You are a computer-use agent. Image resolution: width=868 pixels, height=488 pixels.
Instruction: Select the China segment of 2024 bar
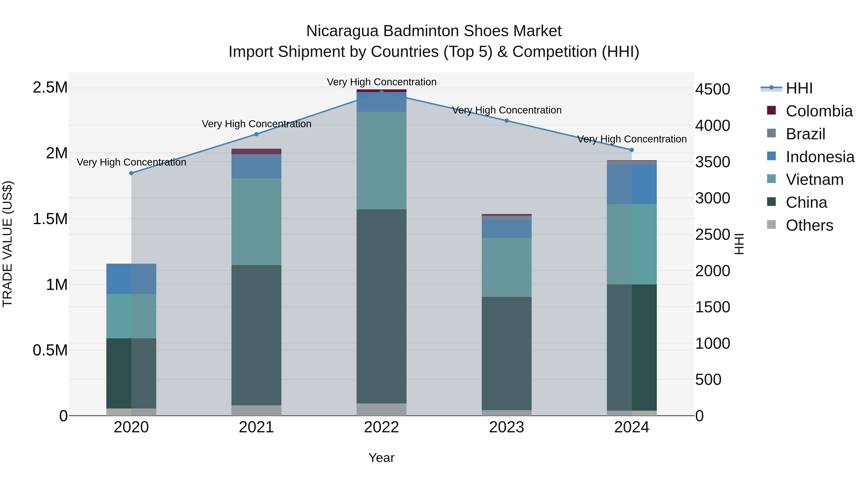coord(632,347)
